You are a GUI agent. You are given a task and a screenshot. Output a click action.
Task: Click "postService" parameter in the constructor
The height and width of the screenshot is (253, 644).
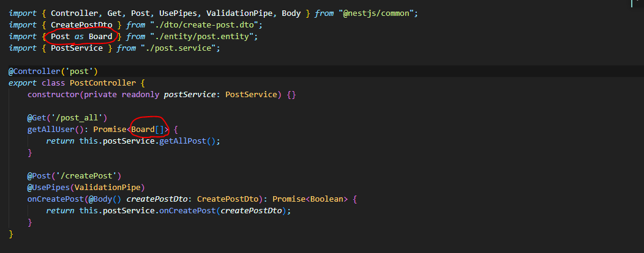click(x=190, y=95)
